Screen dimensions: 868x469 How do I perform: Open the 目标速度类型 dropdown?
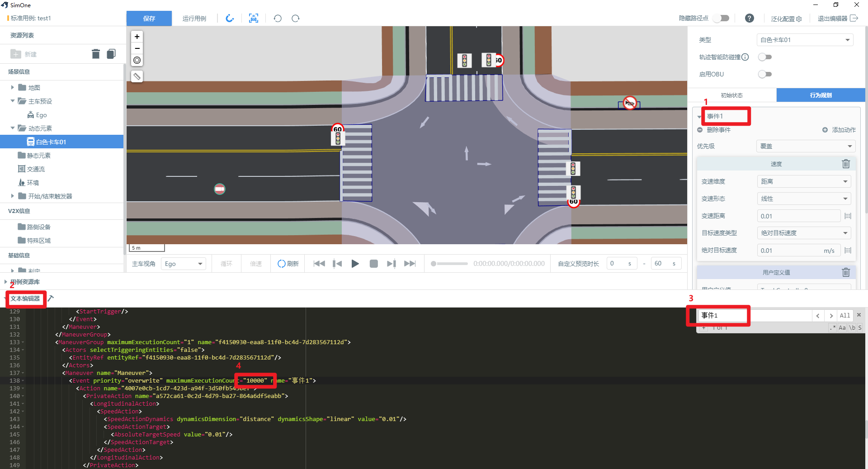(x=804, y=233)
